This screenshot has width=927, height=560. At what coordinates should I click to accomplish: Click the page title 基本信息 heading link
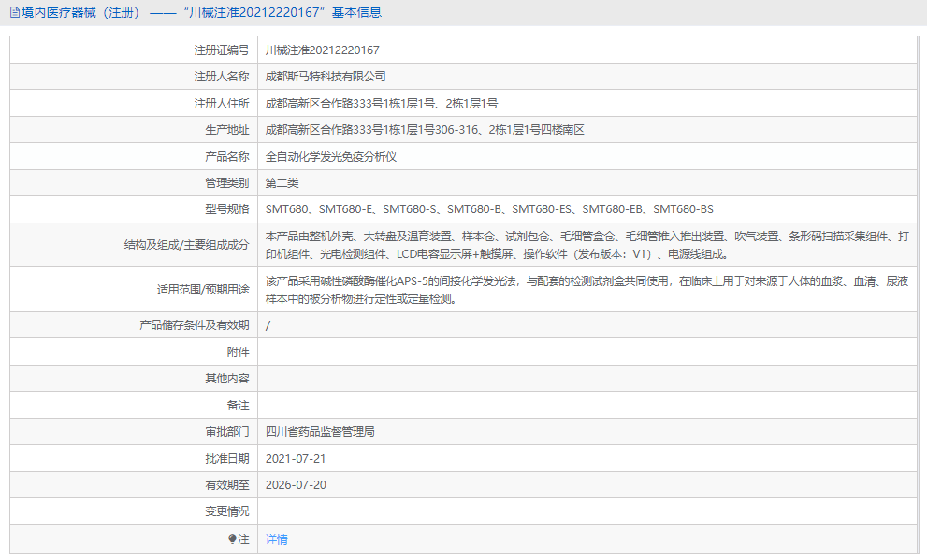(360, 12)
